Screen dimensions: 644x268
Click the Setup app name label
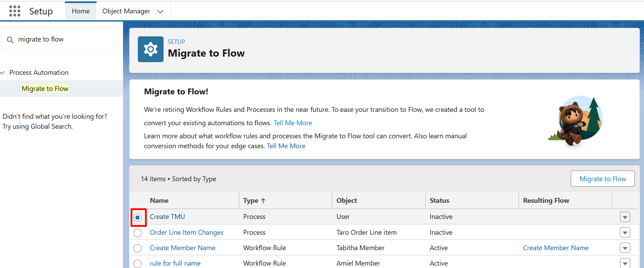[x=41, y=11]
